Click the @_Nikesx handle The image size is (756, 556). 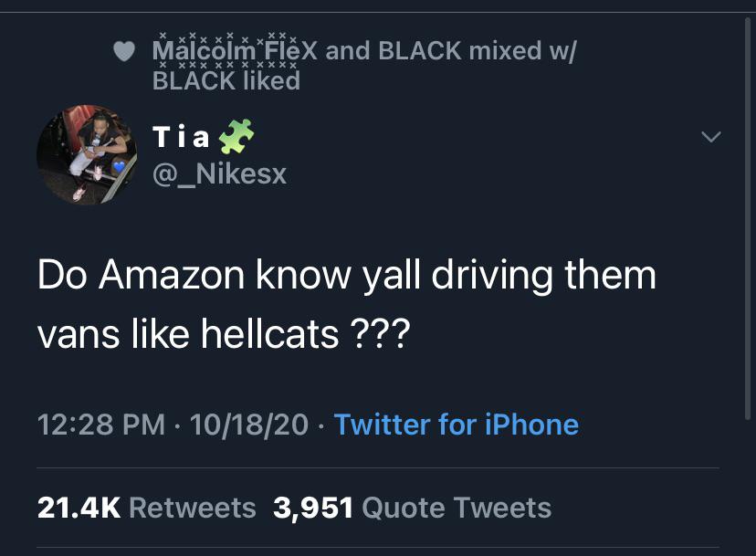pos(219,173)
